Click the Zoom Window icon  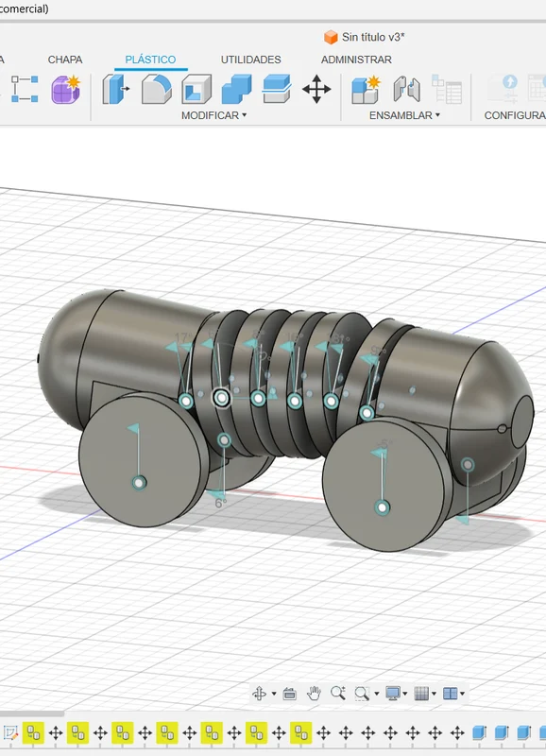point(362,694)
